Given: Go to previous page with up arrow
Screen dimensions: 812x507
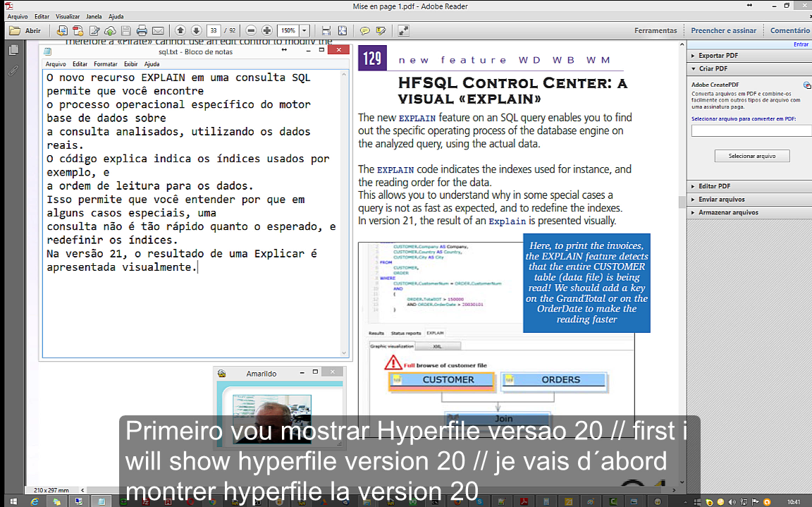Looking at the screenshot, I should pos(180,30).
